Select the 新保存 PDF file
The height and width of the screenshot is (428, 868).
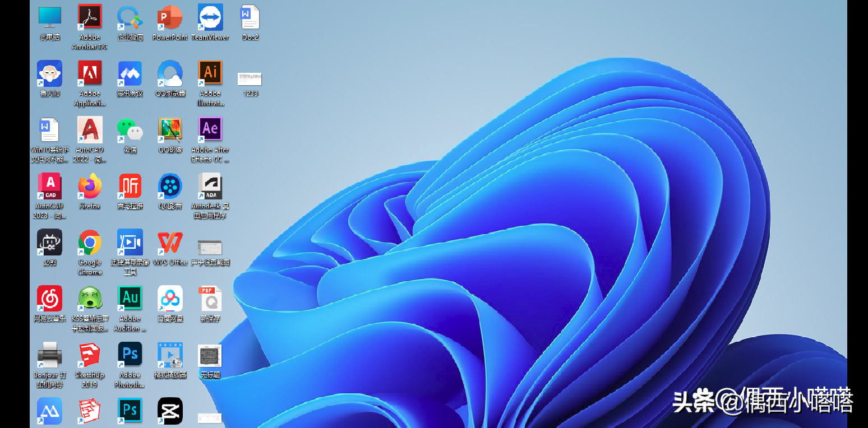coord(210,298)
